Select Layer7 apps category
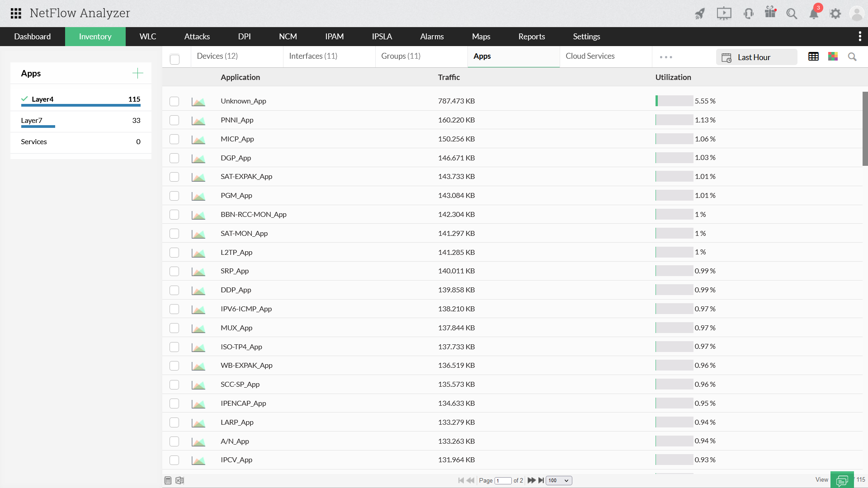 coord(32,121)
